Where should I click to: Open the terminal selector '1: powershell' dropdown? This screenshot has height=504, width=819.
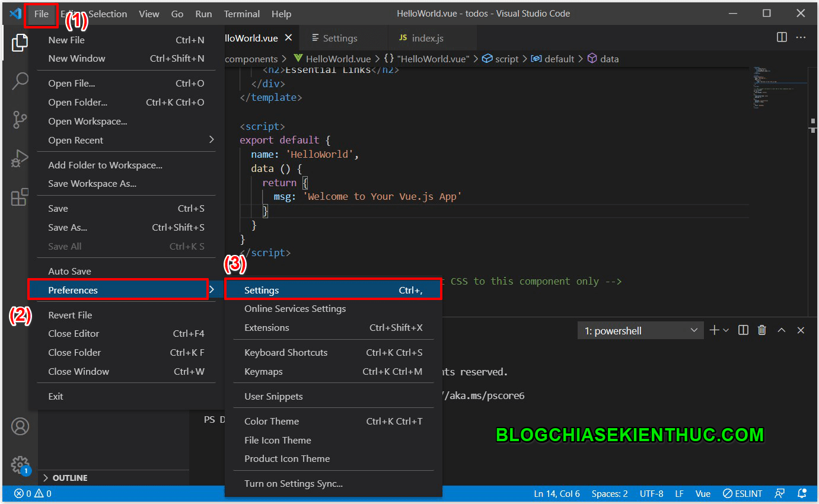click(x=640, y=330)
